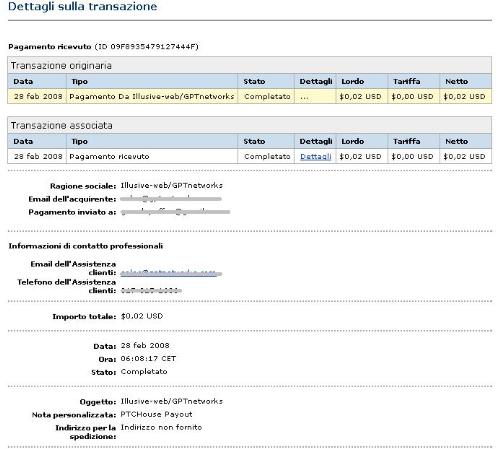Click the 'Dettagli sulla transazione' page heading
Viewport: 500px width, 449px height.
[82, 6]
